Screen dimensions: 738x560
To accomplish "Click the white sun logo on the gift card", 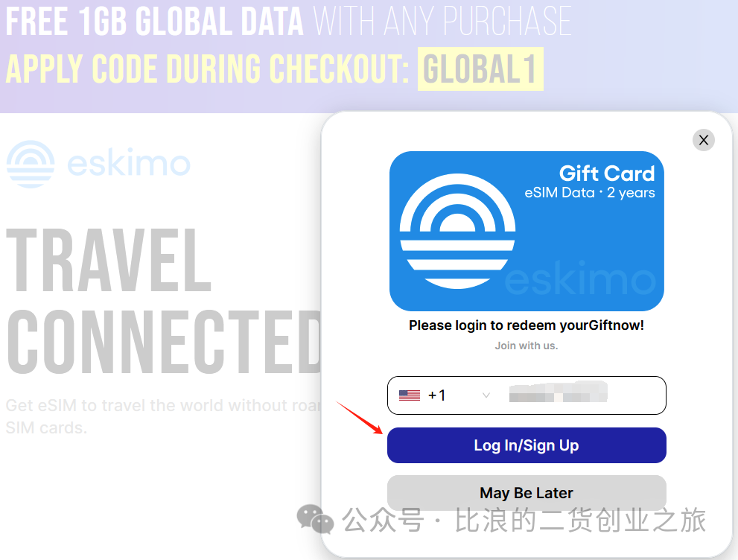I will pos(457,231).
